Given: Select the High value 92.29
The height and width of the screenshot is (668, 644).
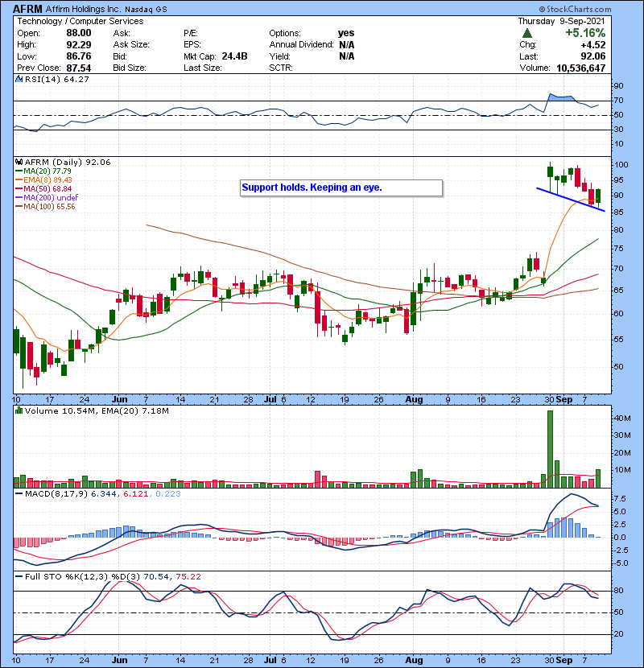Looking at the screenshot, I should click(x=78, y=45).
